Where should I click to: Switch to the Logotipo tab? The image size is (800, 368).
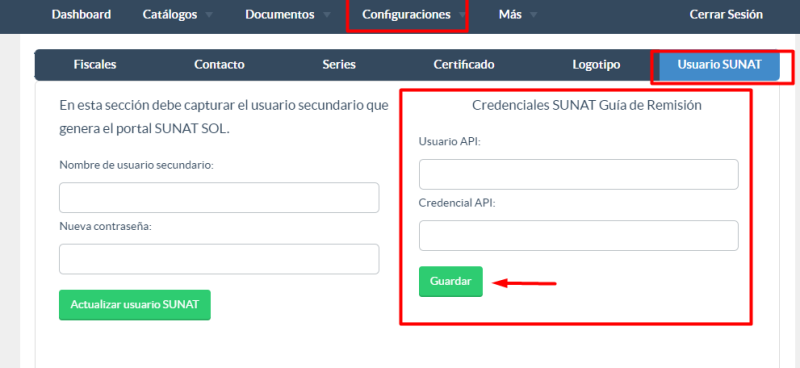(596, 65)
